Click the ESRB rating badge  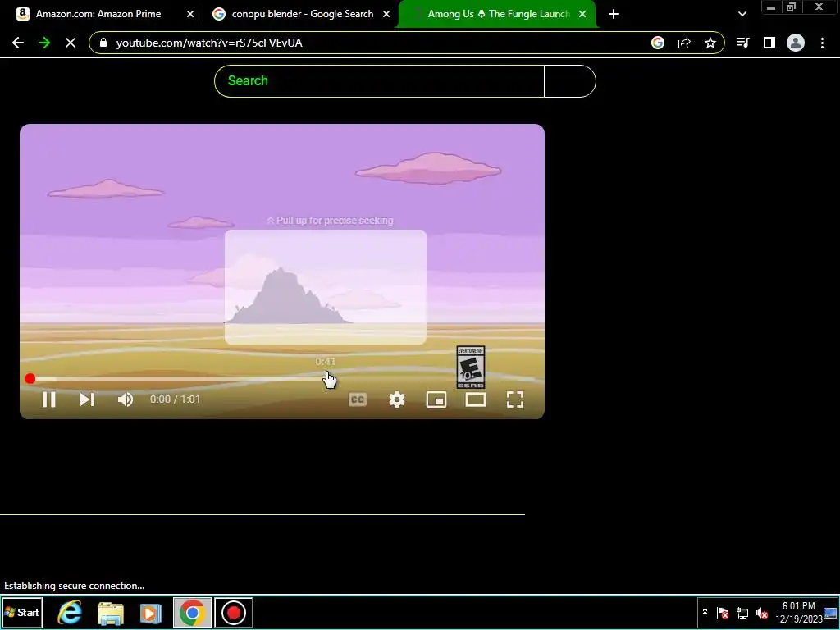[470, 367]
